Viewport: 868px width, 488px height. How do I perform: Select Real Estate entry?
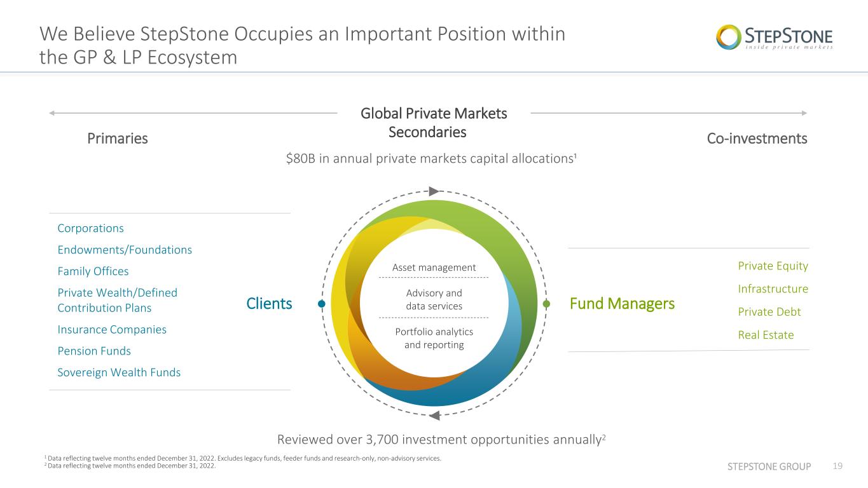(x=766, y=335)
